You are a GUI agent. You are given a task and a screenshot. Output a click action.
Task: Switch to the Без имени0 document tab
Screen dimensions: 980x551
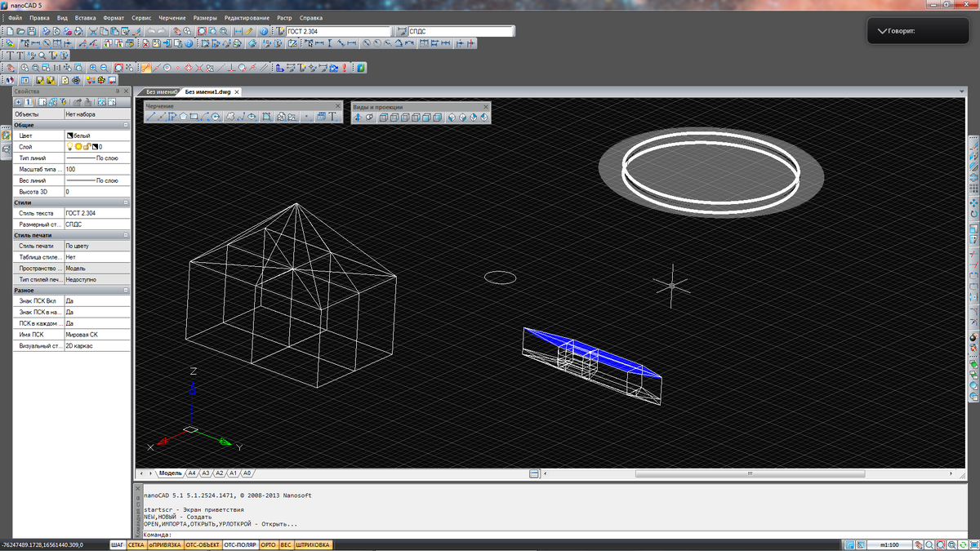160,92
